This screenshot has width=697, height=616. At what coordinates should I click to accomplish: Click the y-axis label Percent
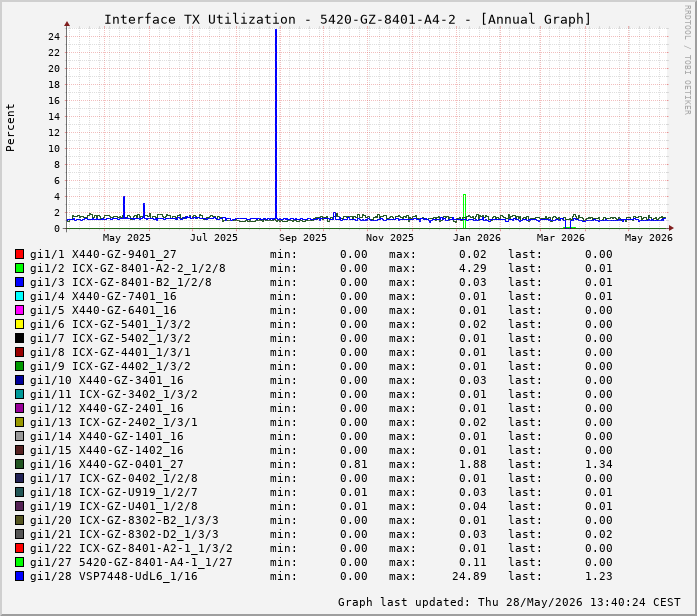click(x=10, y=128)
